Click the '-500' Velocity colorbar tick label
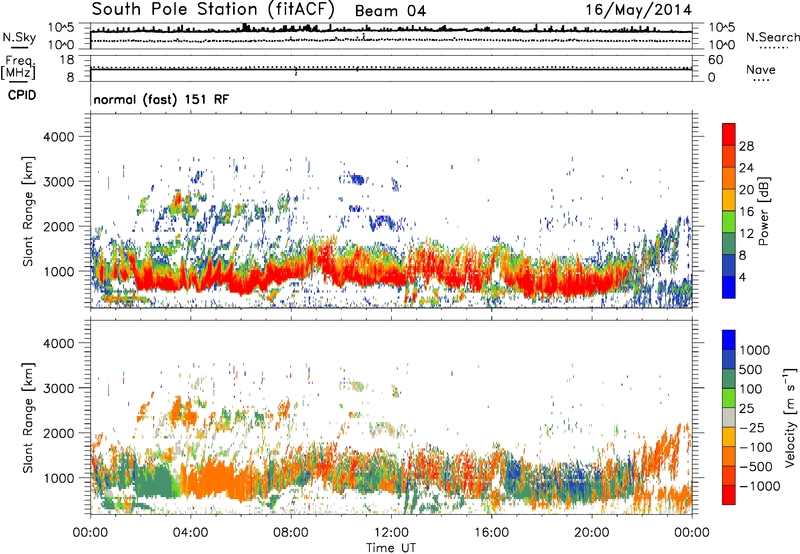Screen dimensions: 800x554 point(756,467)
